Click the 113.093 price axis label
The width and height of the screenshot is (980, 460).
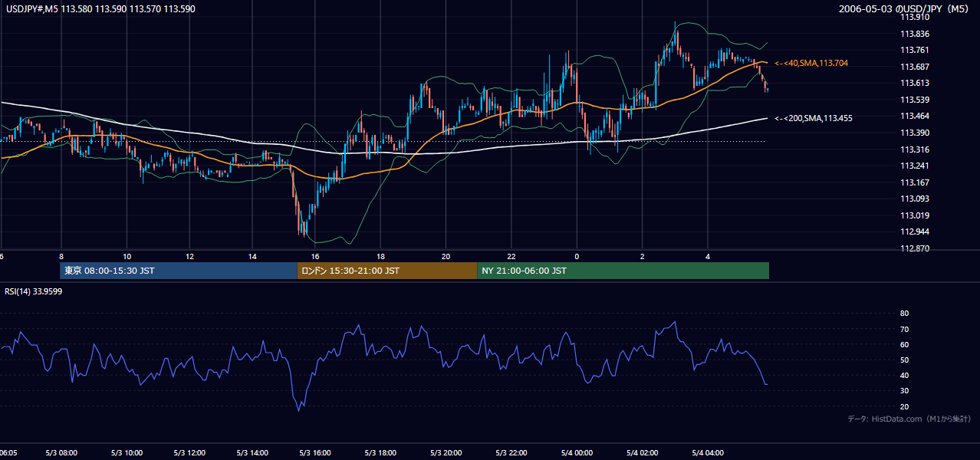pos(915,199)
